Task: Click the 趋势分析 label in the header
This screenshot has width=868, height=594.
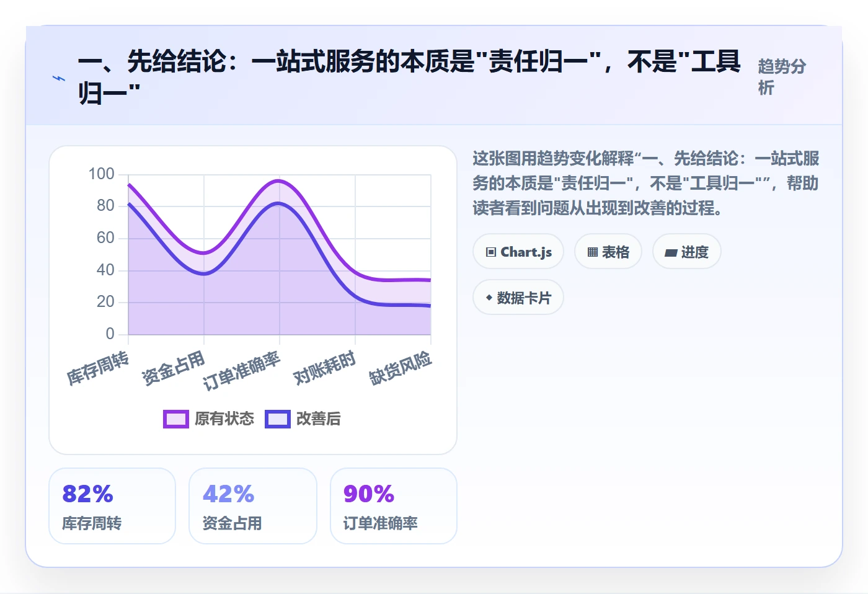Action: point(782,77)
